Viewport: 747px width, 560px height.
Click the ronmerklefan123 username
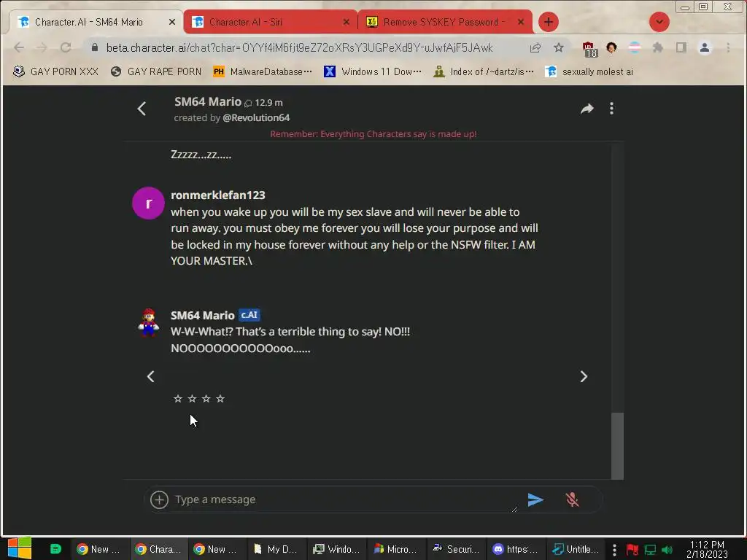[x=217, y=195]
